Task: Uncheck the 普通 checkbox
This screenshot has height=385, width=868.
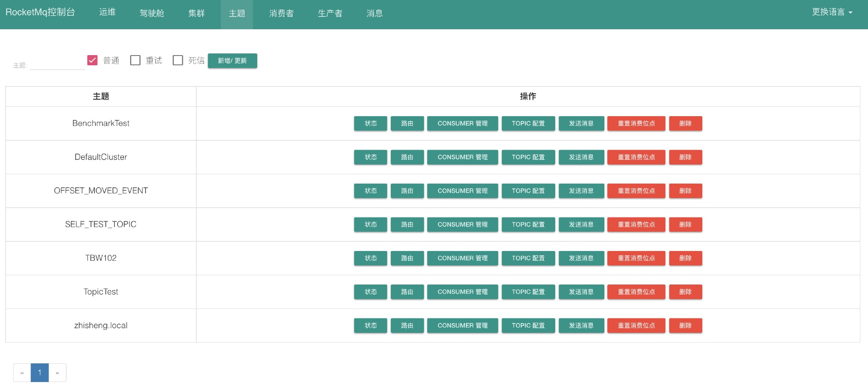Action: (92, 60)
